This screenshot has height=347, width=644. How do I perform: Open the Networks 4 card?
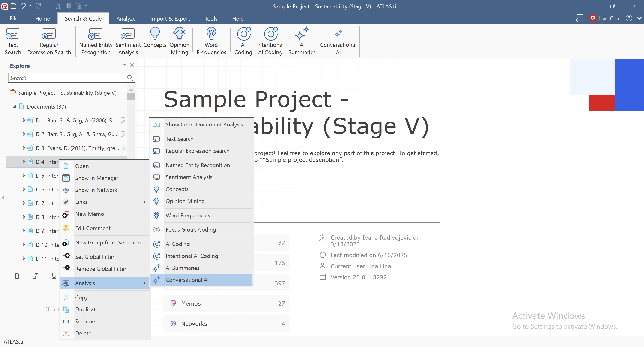coord(227,323)
